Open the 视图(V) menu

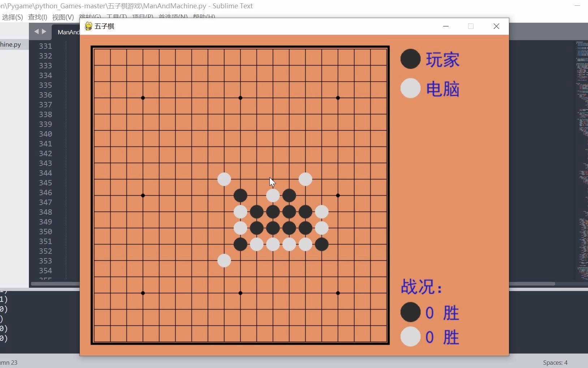tap(63, 17)
